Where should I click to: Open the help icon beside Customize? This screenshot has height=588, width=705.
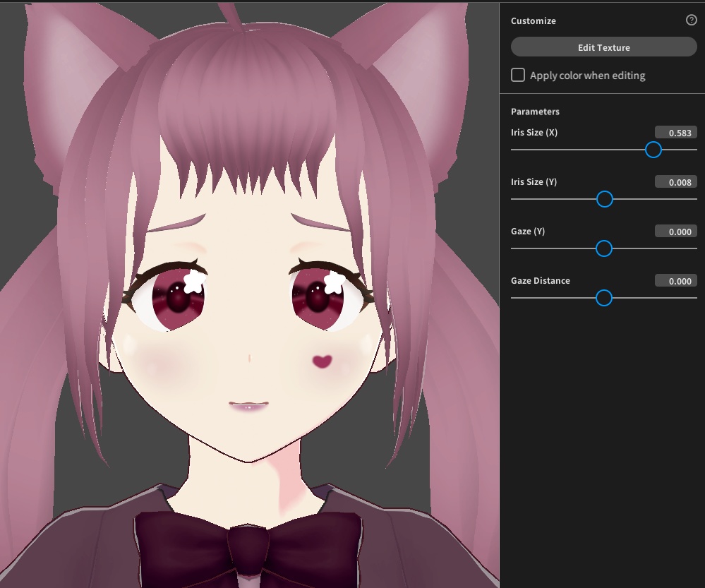pyautogui.click(x=692, y=20)
